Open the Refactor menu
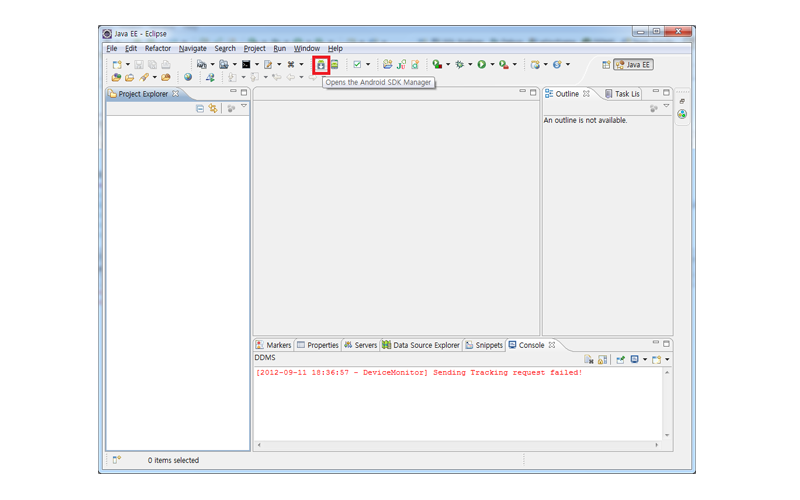 click(158, 48)
